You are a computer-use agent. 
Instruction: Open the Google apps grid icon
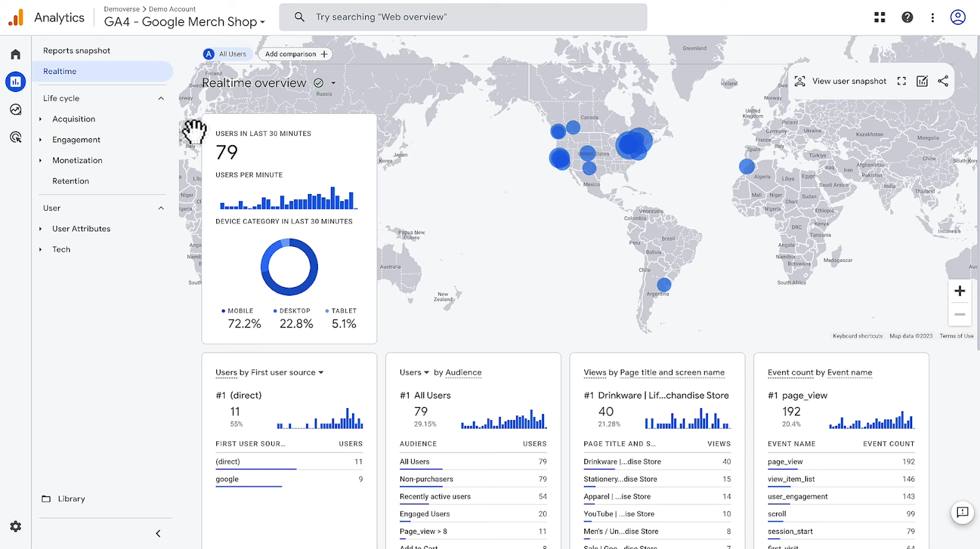[880, 17]
